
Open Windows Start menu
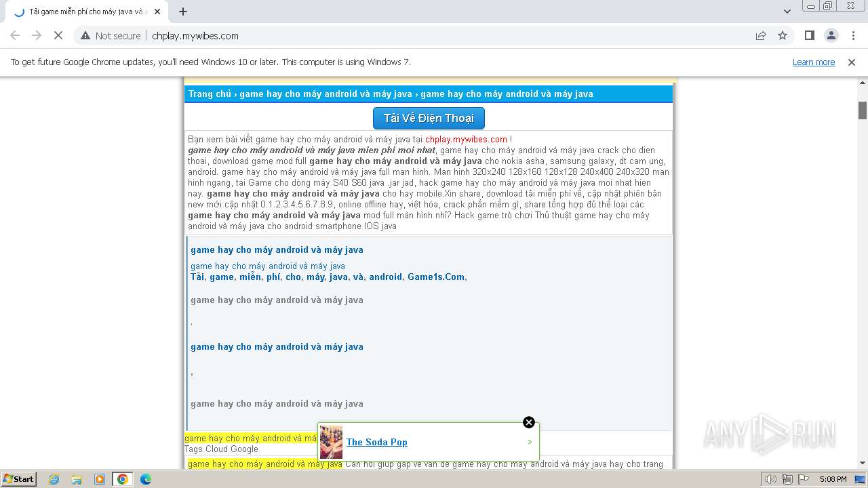pos(18,479)
